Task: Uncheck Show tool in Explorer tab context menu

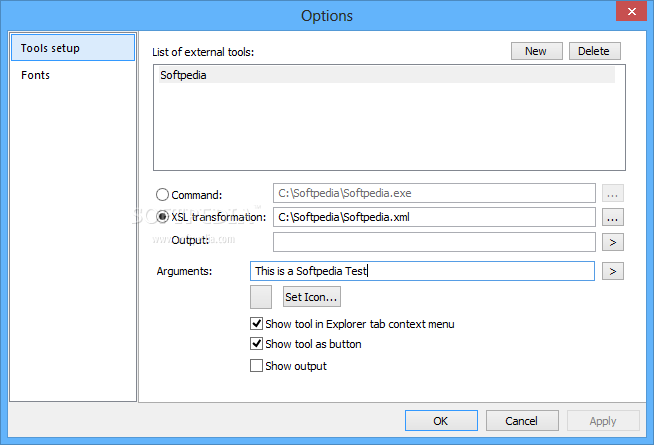Action: pos(256,324)
